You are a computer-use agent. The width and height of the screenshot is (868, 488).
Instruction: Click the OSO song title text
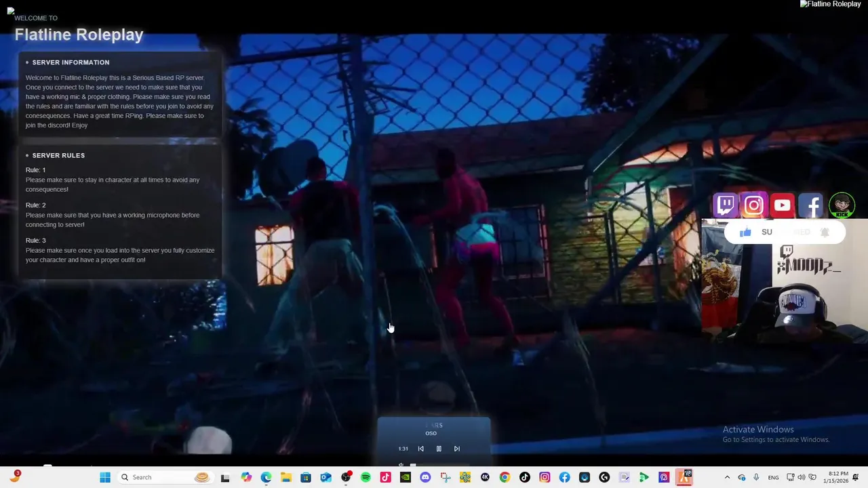pyautogui.click(x=431, y=433)
